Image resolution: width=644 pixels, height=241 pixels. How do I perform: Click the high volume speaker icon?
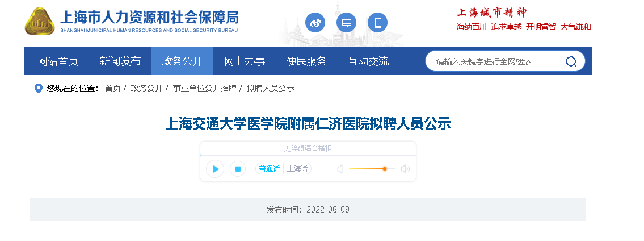(405, 169)
